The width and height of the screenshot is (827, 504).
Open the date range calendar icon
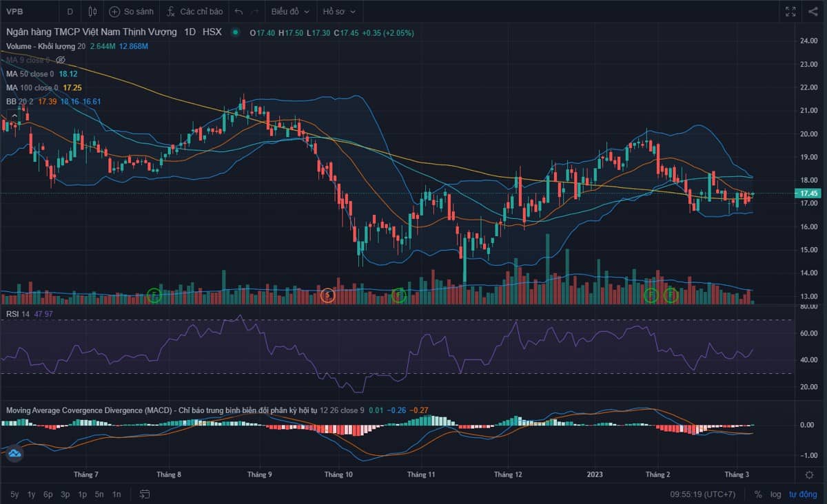pos(145,494)
